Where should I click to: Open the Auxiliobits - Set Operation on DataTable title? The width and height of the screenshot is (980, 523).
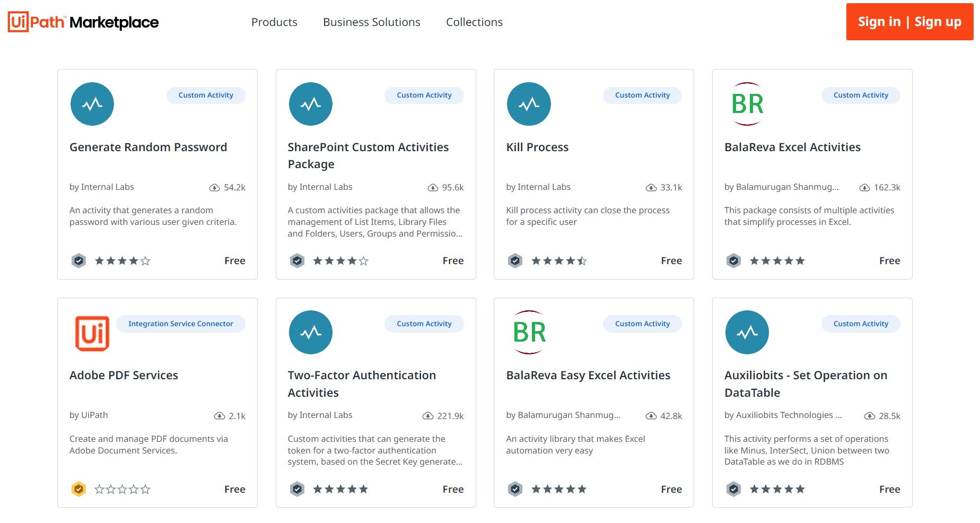click(x=806, y=384)
